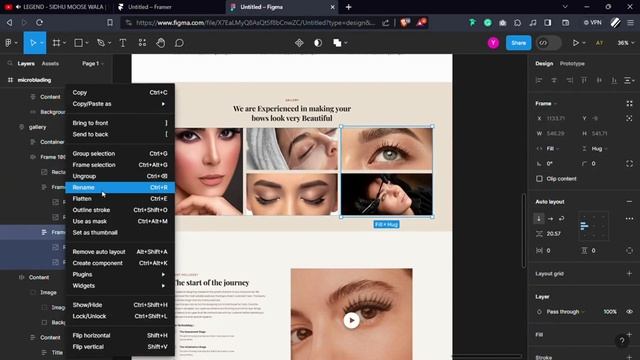Open the Pass through blend dropdown

click(x=565, y=312)
